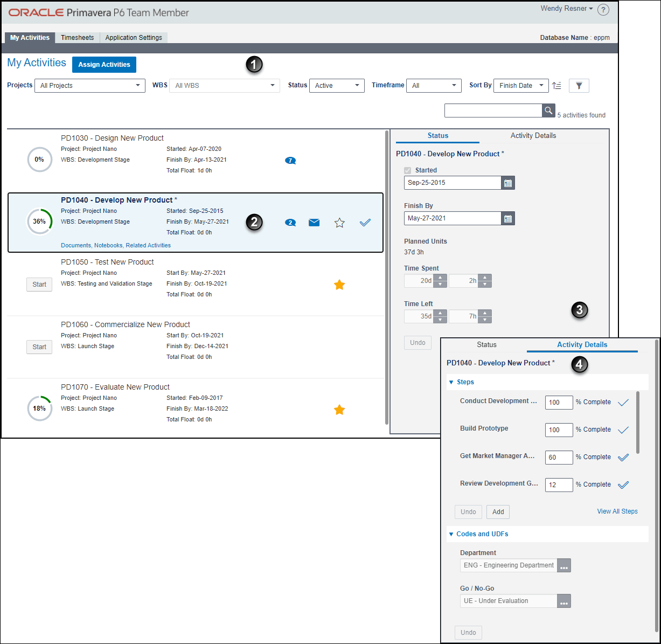Open the help question mark icon
This screenshot has height=644, width=661.
603,10
